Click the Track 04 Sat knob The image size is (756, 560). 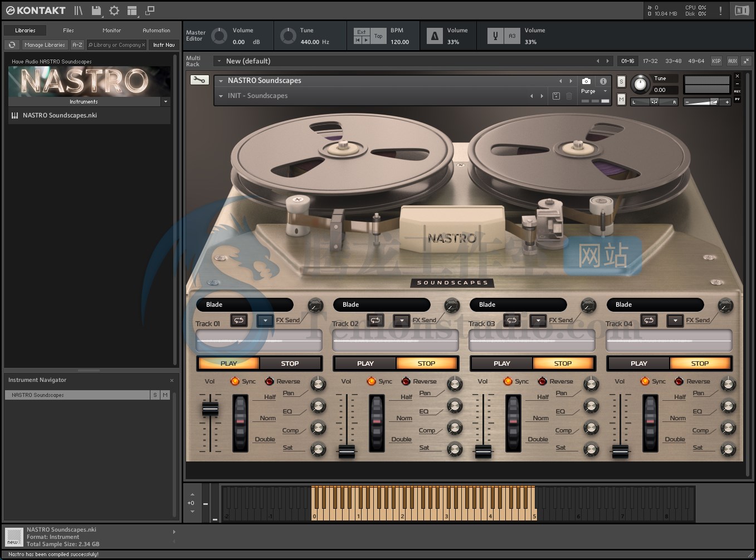point(728,449)
